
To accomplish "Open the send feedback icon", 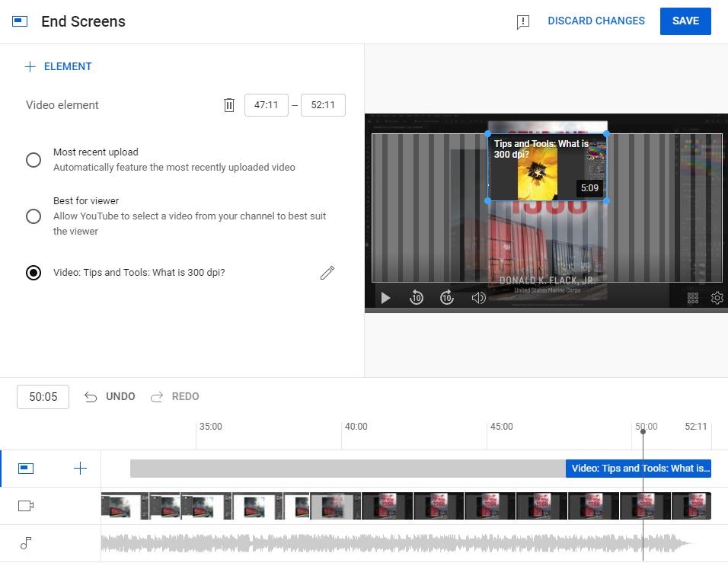I will (x=523, y=21).
